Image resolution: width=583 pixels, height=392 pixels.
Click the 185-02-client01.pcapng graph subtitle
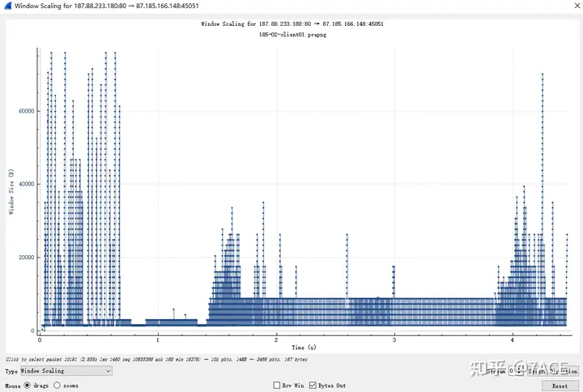(x=292, y=35)
